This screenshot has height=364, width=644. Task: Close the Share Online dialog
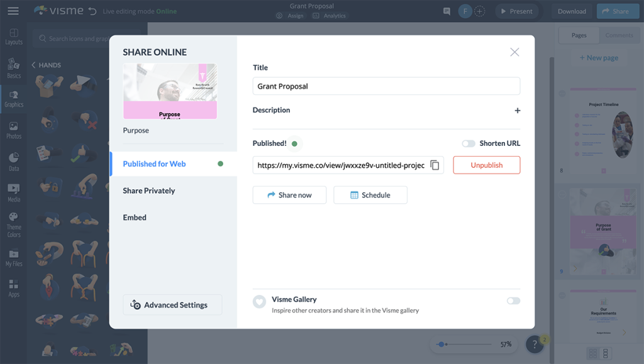[514, 52]
